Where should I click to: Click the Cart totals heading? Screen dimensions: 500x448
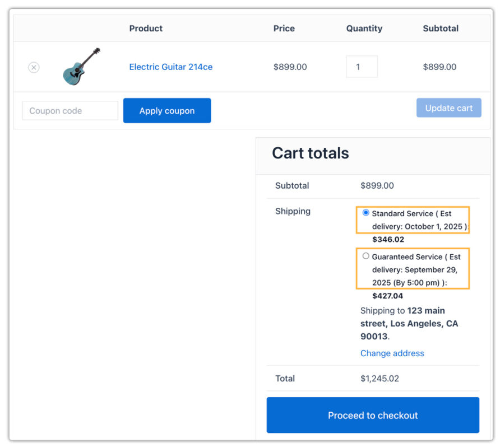pos(310,153)
